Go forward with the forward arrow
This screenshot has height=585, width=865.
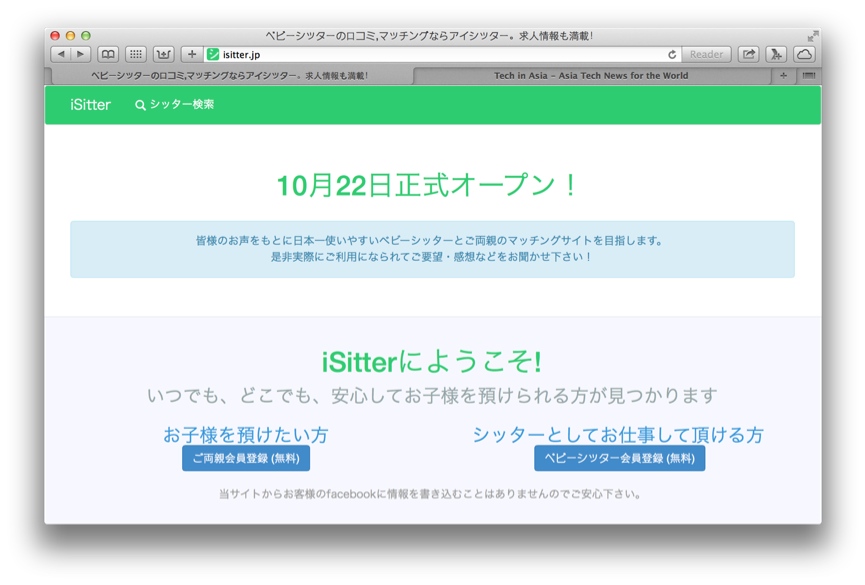[81, 54]
